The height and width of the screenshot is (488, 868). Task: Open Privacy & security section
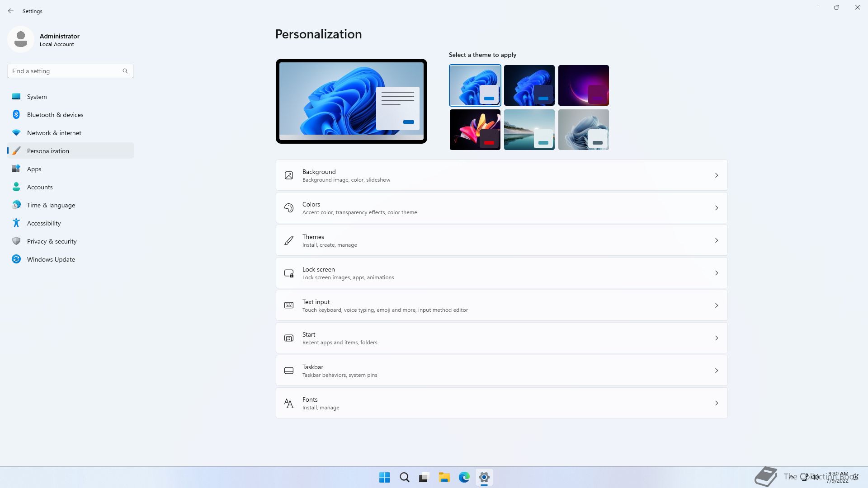[x=52, y=241]
